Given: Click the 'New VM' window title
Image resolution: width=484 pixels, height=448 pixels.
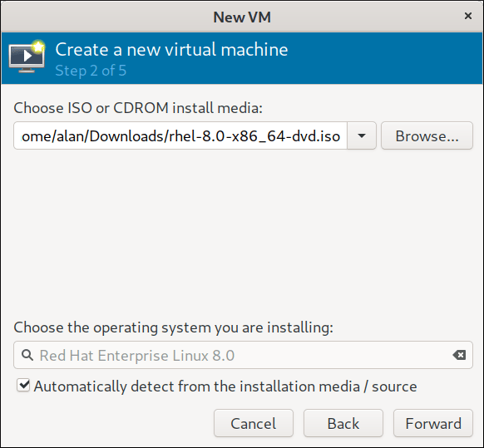Looking at the screenshot, I should pos(242,17).
